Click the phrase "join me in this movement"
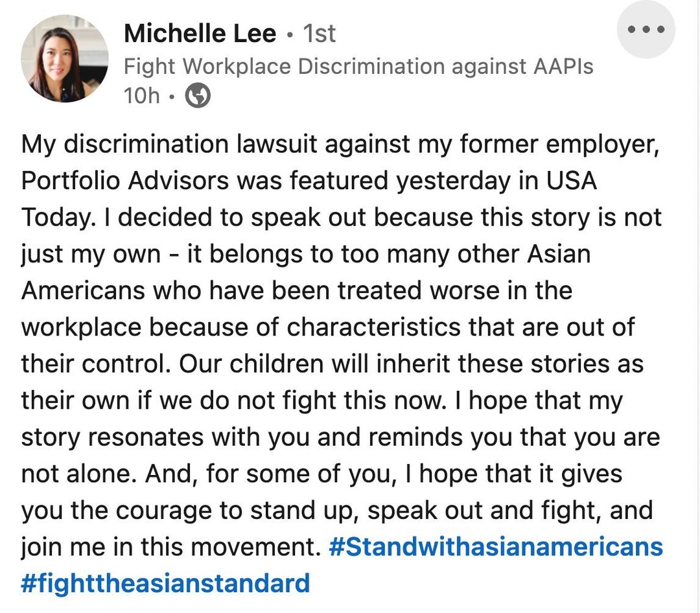The height and width of the screenshot is (613, 700). coord(171,546)
